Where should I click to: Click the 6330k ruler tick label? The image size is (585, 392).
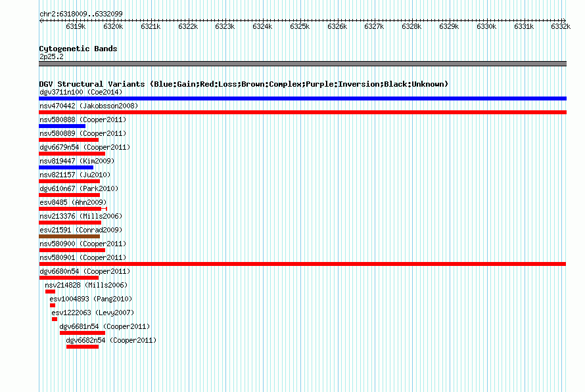click(486, 26)
